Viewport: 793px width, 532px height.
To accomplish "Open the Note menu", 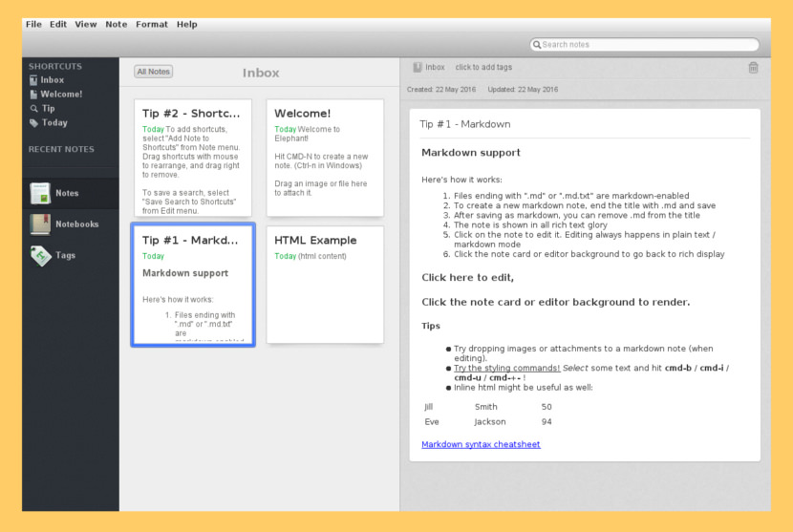I will point(116,24).
